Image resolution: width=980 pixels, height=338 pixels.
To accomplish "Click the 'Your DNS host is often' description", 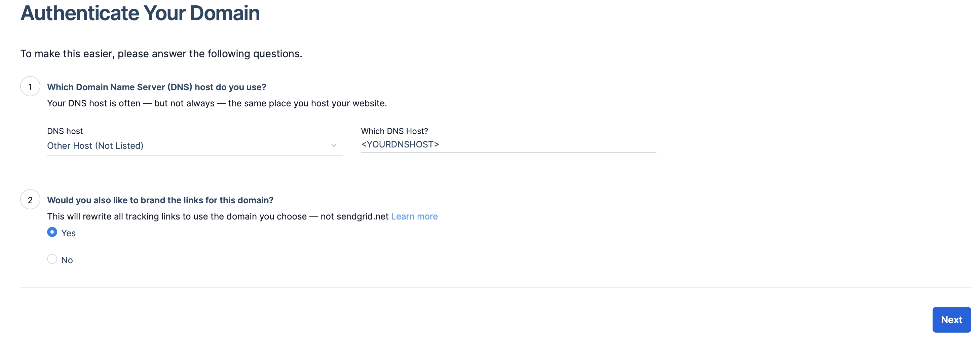I will click(x=217, y=104).
